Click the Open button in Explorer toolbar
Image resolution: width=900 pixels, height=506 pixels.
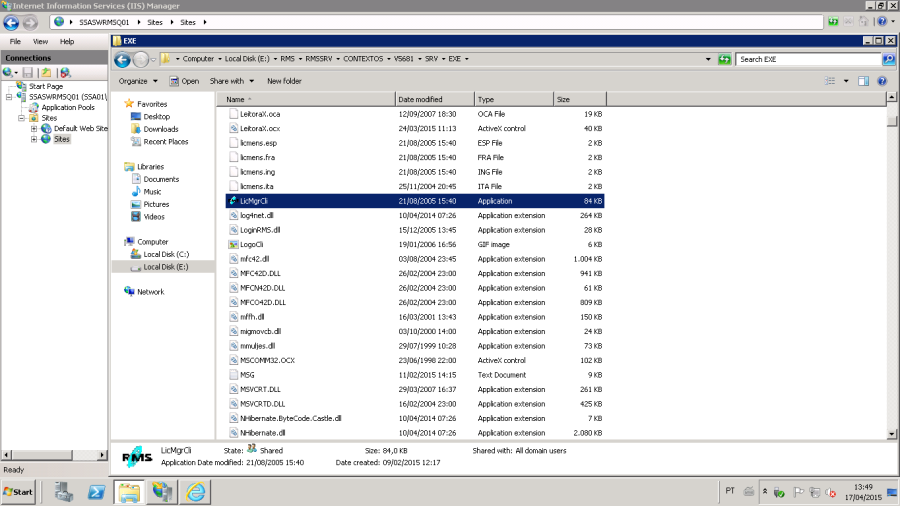pos(184,81)
